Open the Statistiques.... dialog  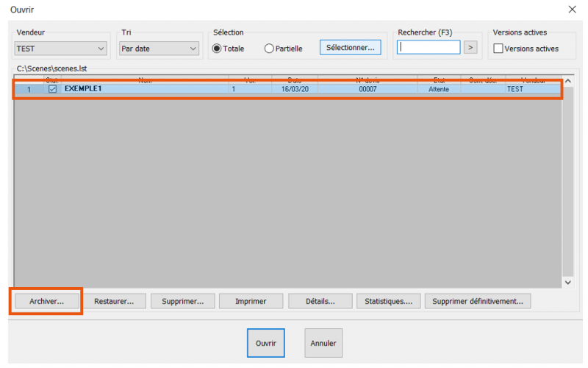click(x=389, y=301)
